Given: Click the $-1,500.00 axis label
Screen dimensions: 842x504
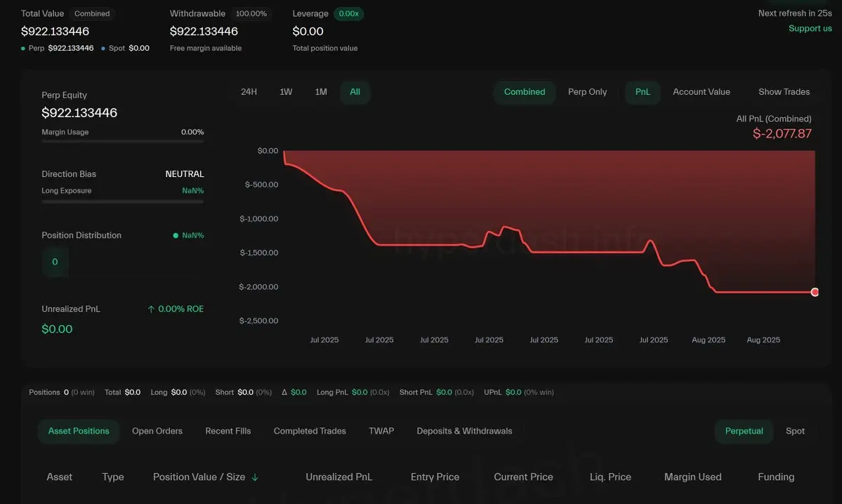Looking at the screenshot, I should [x=259, y=252].
